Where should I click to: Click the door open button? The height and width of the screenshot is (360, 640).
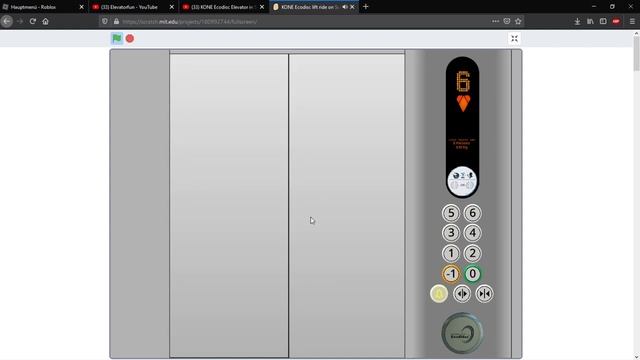462,294
